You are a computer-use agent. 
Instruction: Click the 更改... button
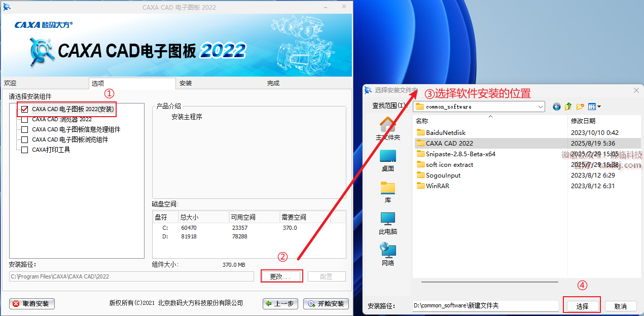pos(281,276)
